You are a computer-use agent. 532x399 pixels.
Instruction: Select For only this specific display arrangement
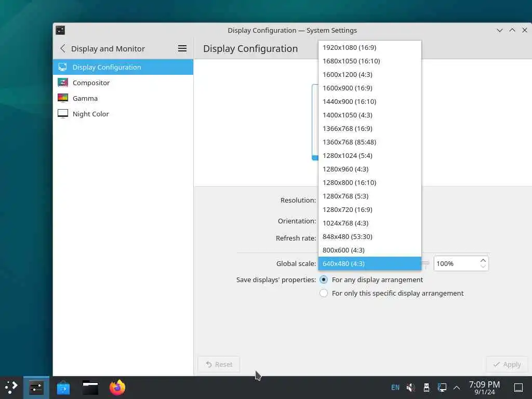[x=392, y=293]
